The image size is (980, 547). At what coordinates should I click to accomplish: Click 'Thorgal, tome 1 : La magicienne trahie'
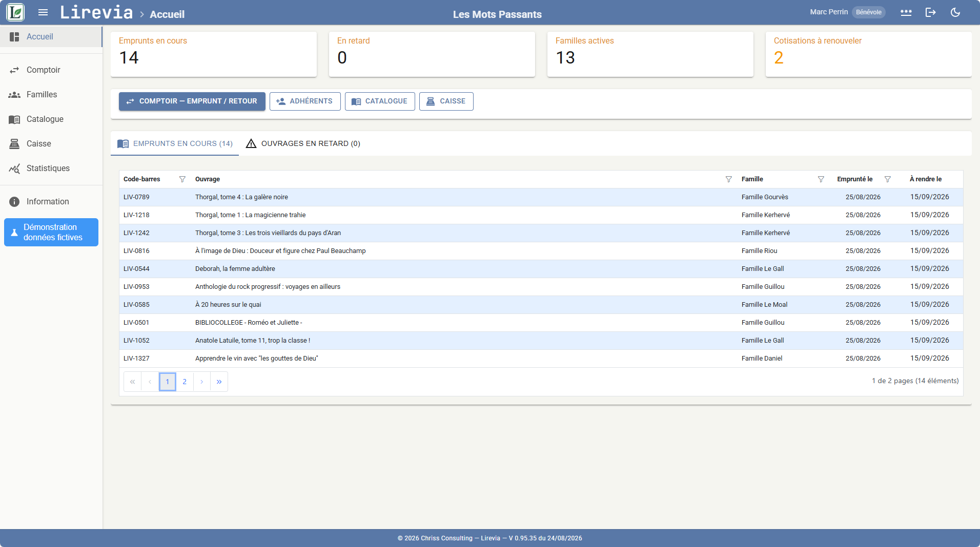tap(251, 215)
